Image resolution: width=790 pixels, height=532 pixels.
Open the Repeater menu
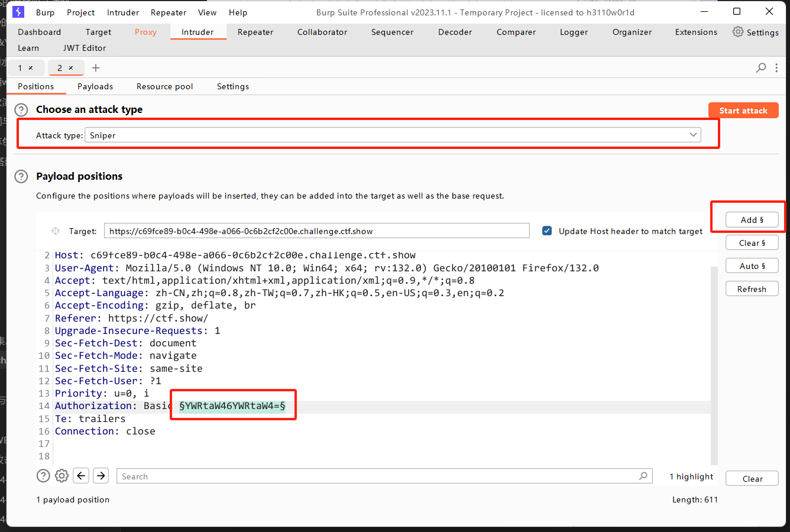point(169,12)
